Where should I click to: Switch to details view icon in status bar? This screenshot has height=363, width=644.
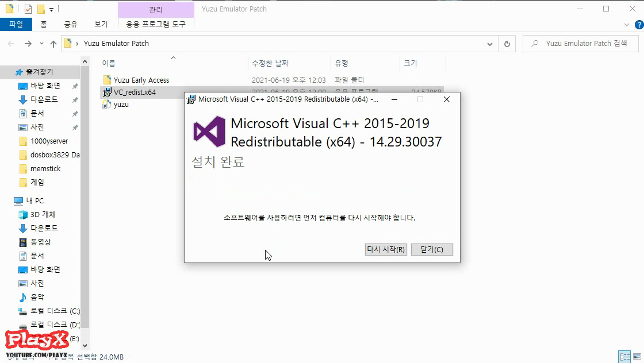tap(624, 357)
